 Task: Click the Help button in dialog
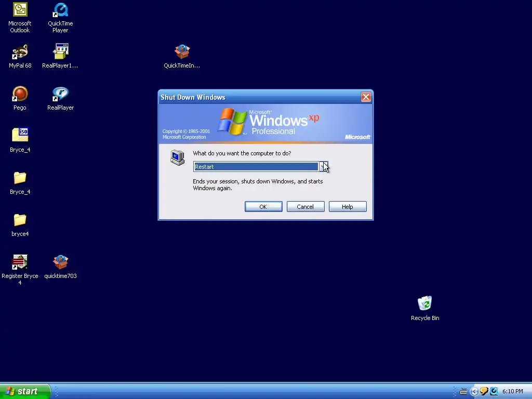click(348, 207)
